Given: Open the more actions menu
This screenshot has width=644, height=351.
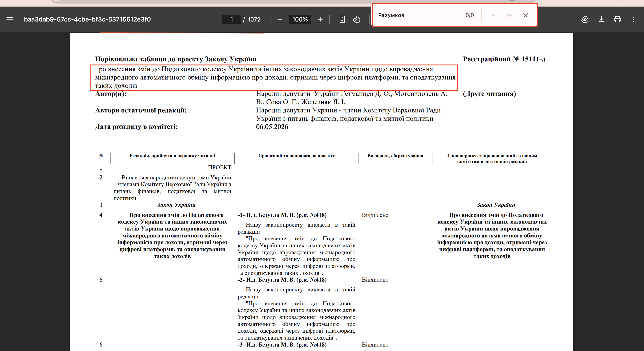Looking at the screenshot, I should coord(633,19).
